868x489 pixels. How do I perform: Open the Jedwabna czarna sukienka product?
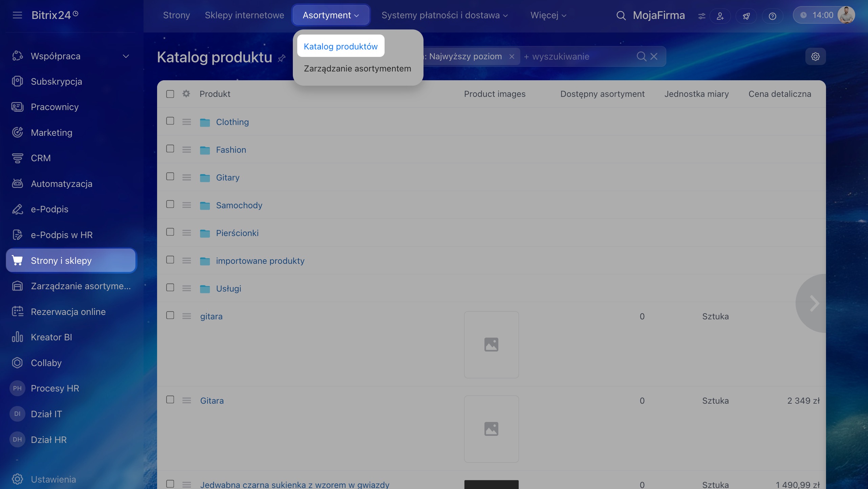point(295,485)
